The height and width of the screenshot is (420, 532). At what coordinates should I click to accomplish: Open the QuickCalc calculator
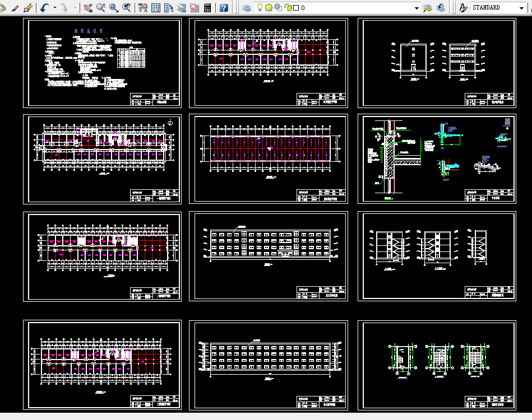[207, 7]
